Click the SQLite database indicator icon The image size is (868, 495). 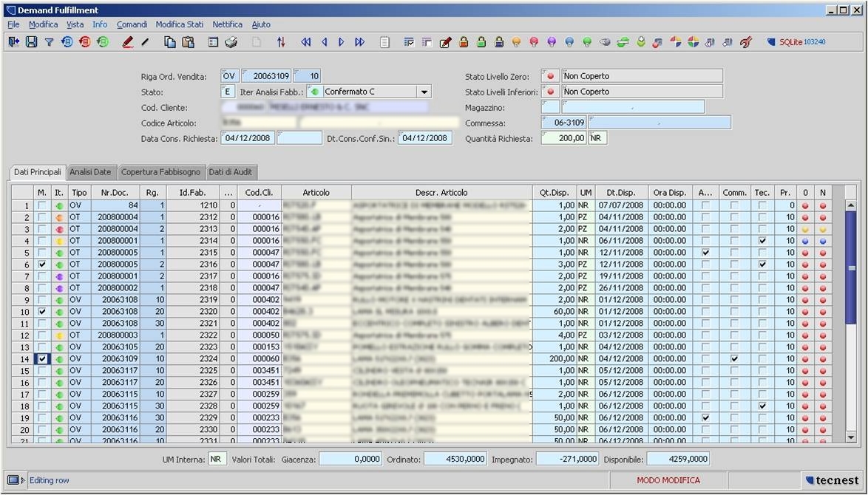coord(771,42)
